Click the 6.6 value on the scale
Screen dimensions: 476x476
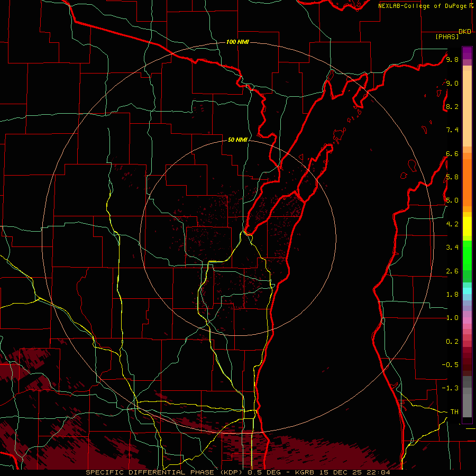[452, 153]
